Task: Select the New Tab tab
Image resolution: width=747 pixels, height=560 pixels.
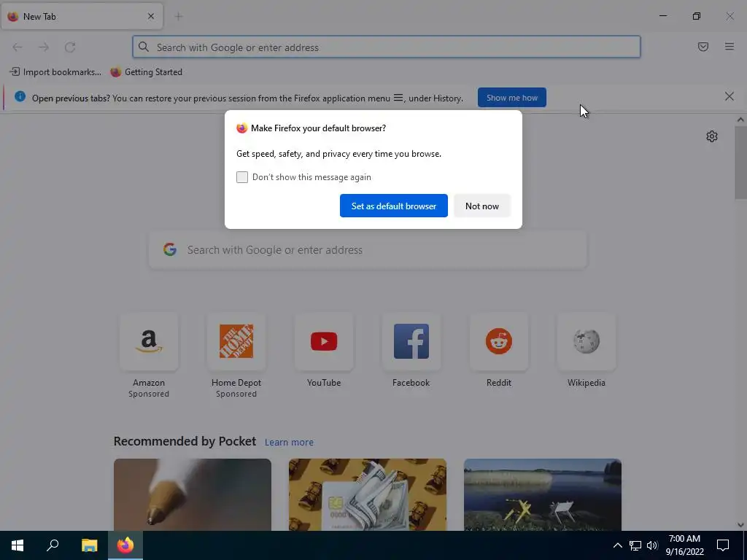Action: 82,17
